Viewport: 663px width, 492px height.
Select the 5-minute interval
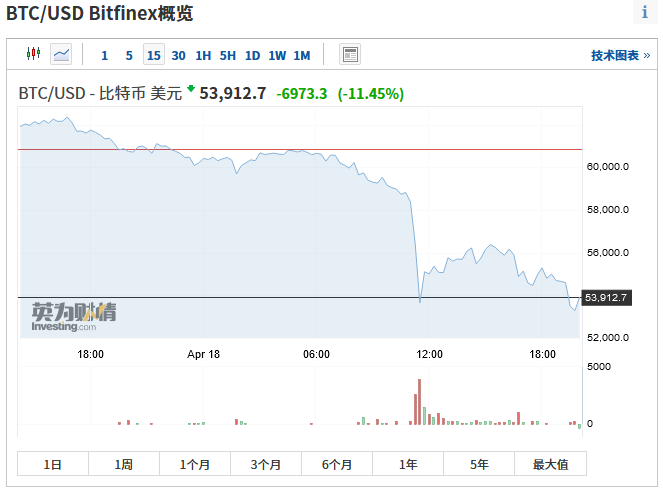(x=129, y=55)
